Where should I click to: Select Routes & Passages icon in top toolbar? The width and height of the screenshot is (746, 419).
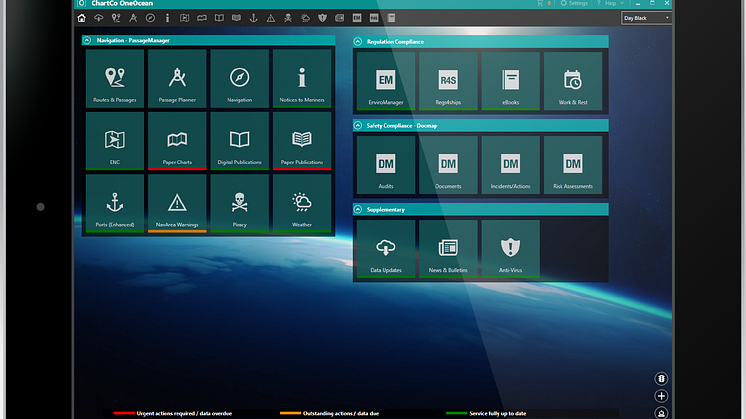point(116,18)
